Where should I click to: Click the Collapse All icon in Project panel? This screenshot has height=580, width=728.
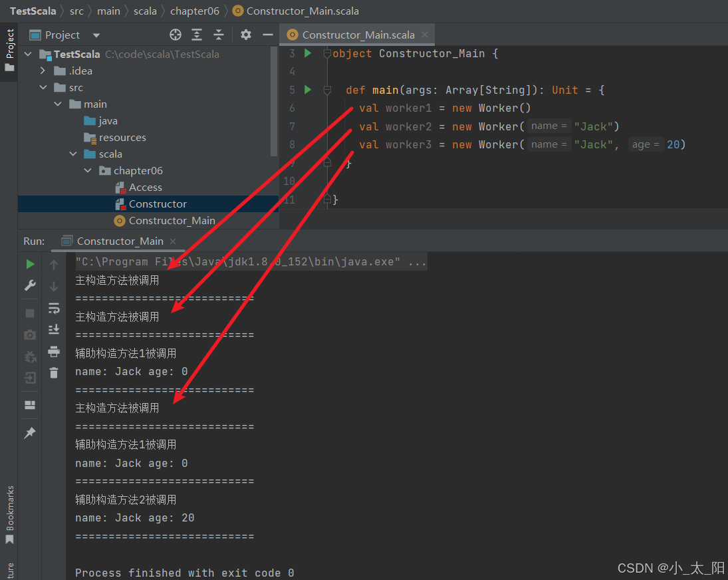[219, 35]
